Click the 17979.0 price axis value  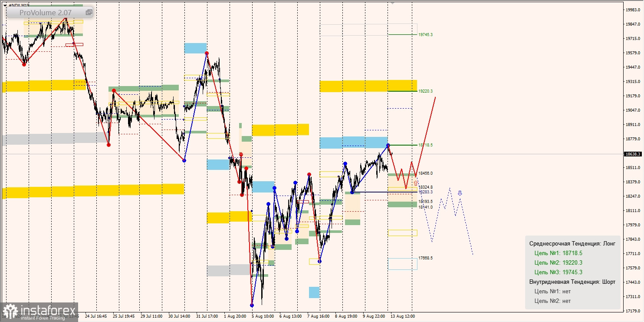(633, 225)
